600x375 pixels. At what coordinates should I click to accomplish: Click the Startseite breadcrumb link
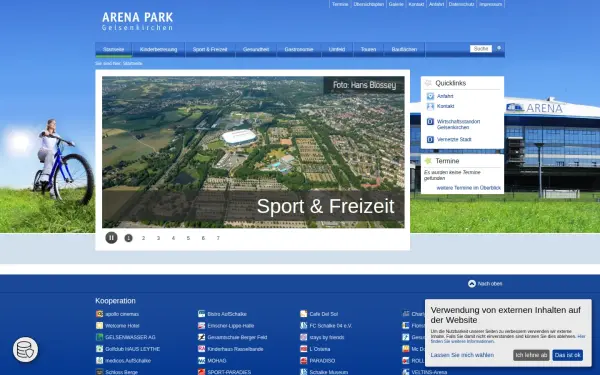pos(133,64)
